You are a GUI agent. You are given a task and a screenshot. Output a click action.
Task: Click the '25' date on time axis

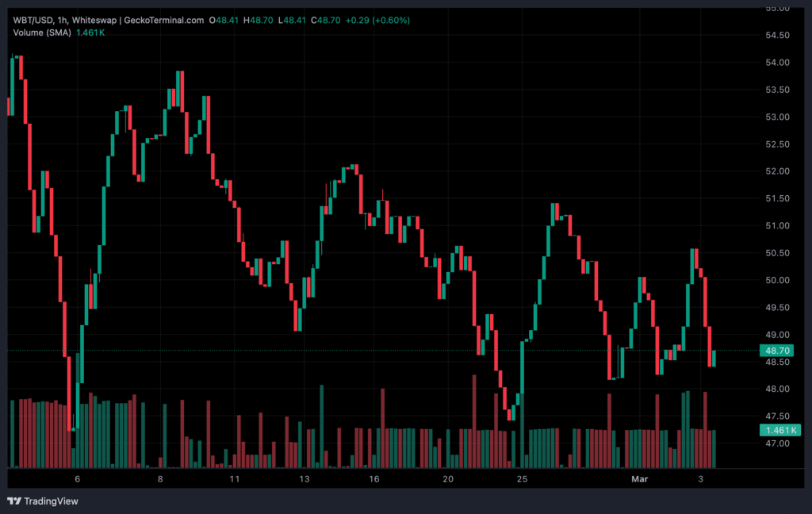point(522,480)
